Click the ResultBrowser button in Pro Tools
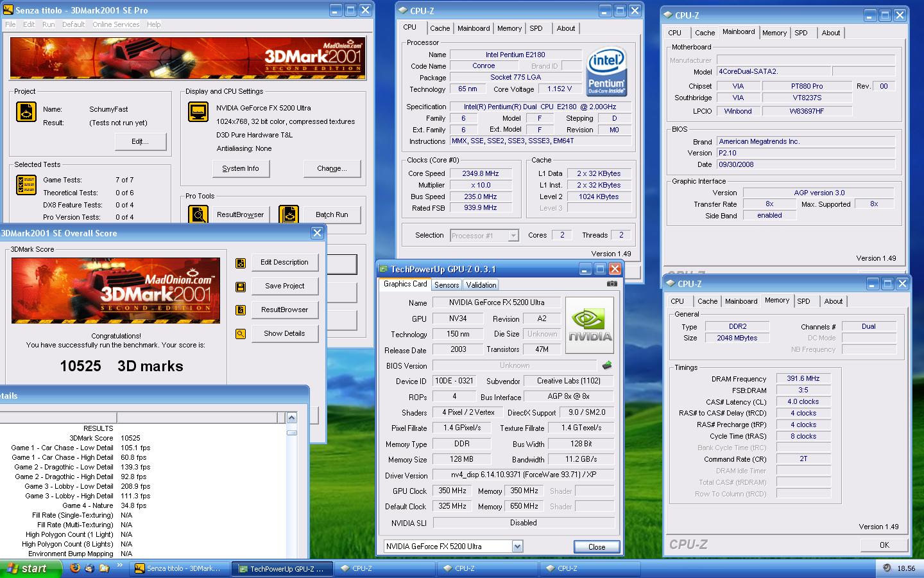The height and width of the screenshot is (578, 924). coord(241,215)
